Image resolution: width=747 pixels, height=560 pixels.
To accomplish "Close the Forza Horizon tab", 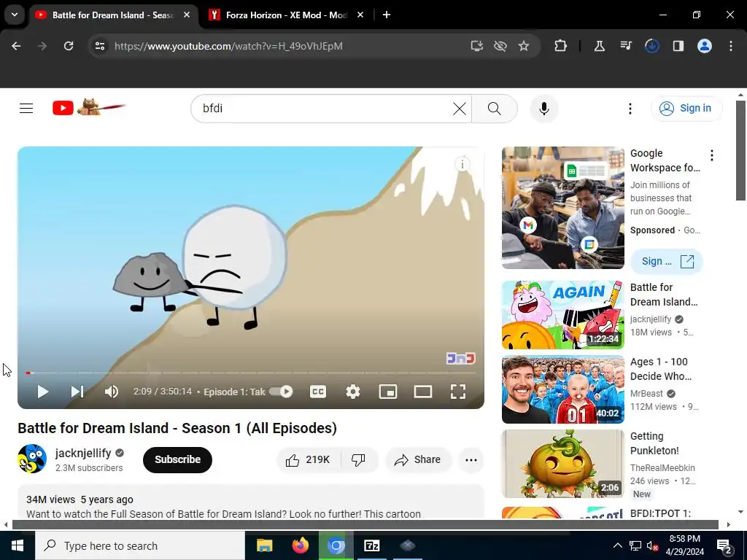I will click(360, 15).
